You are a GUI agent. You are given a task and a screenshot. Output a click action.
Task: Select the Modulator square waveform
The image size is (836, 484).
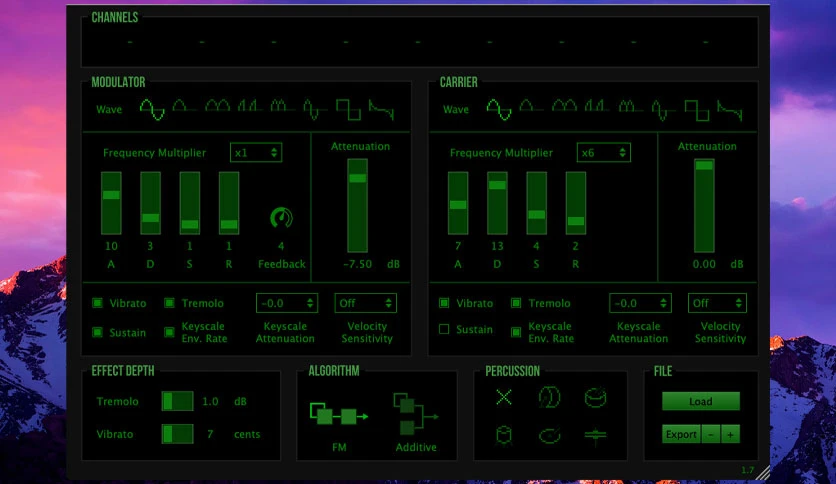point(348,110)
